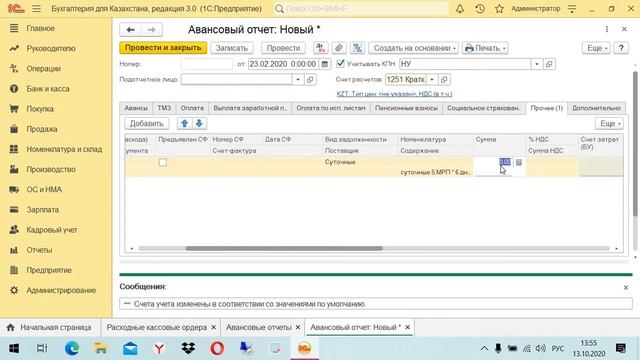The width and height of the screenshot is (640, 360).
Task: Go back with the left arrow
Action: click(131, 30)
